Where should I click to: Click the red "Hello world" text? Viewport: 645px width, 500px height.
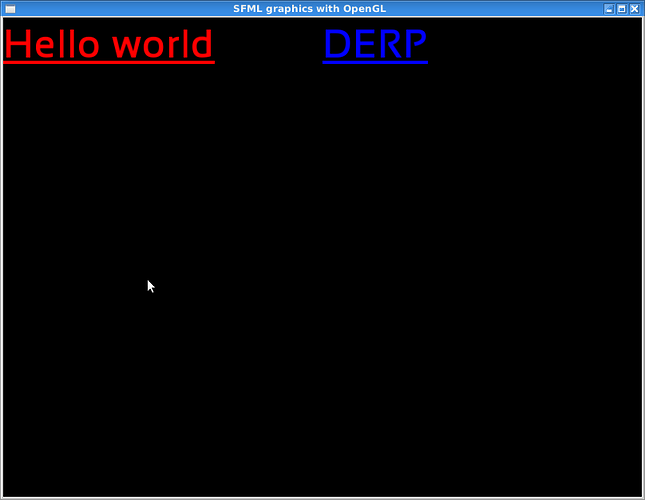109,45
